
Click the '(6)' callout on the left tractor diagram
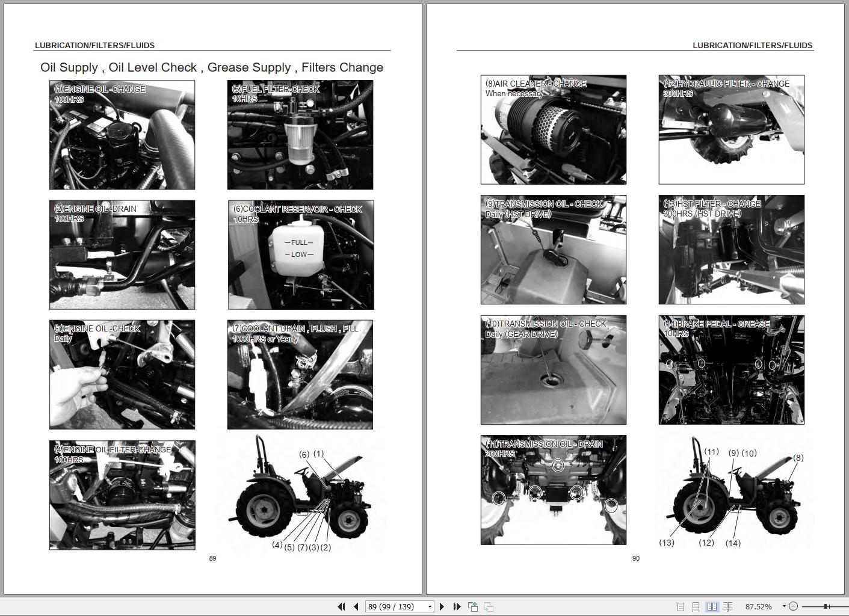pyautogui.click(x=304, y=454)
